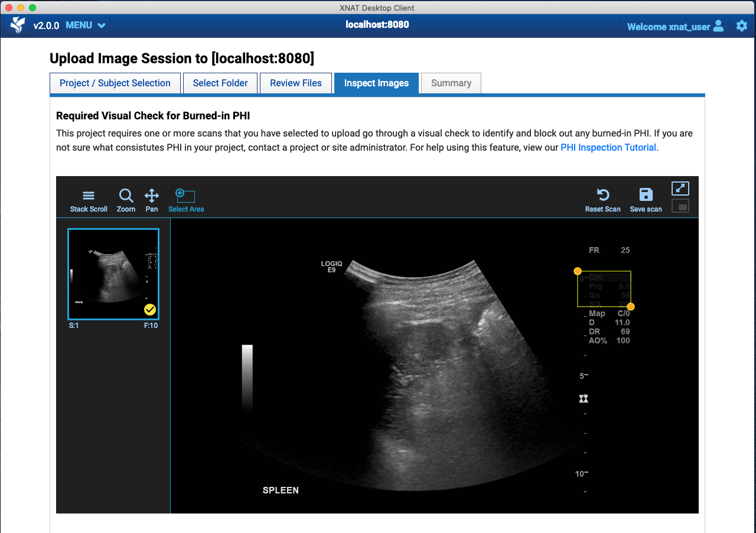Open settings gear in header

tap(742, 25)
